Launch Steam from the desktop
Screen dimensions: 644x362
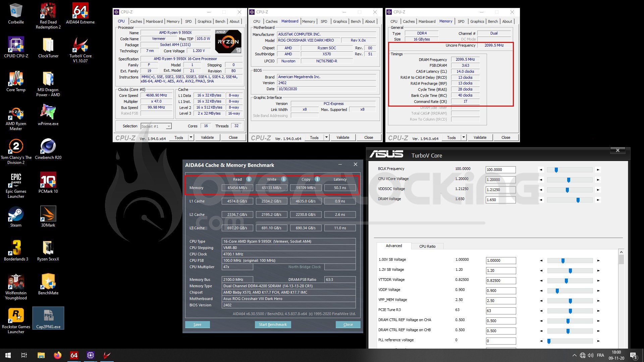pyautogui.click(x=16, y=217)
